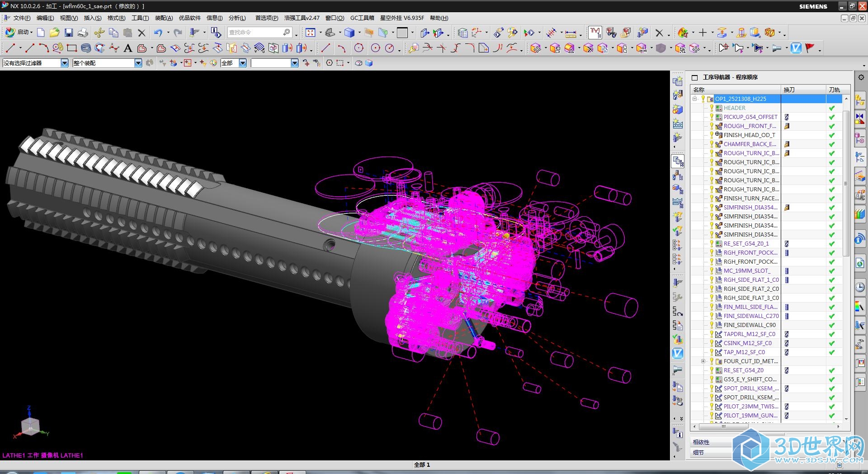Viewport: 868px width, 474px height.
Task: Select the ROUGH__FRONT_F... operation row
Action: (750, 126)
